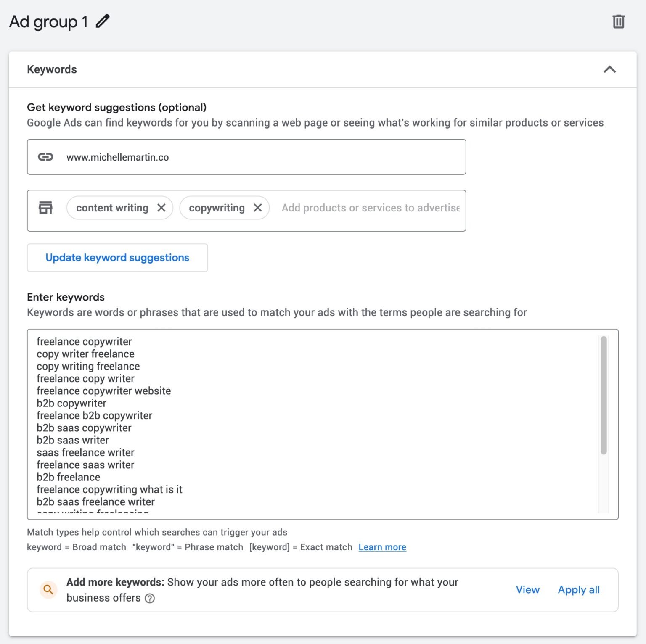Remove the content writing chip
This screenshot has height=644, width=646.
[162, 207]
